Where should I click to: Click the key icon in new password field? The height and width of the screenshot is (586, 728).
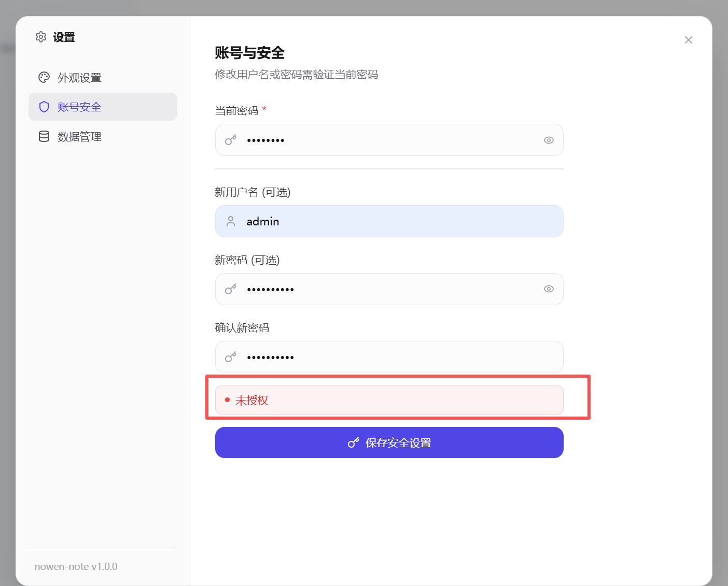231,289
